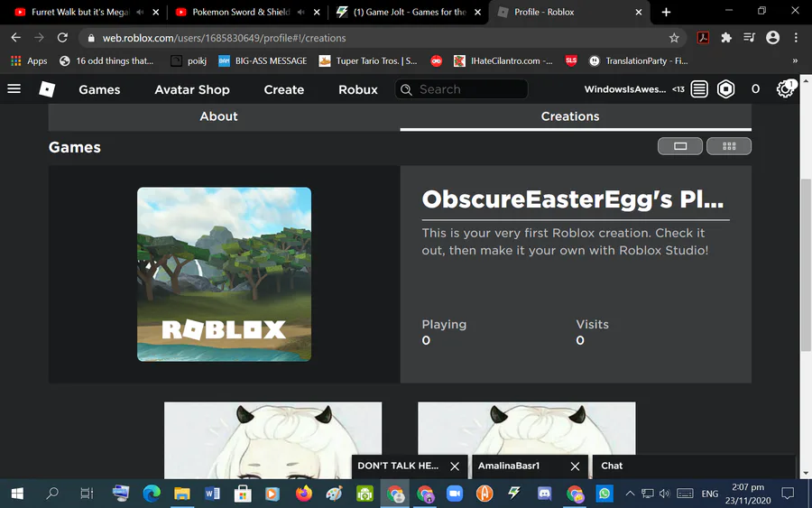Viewport: 812px width, 508px height.
Task: Close the Profile - Roblox tab
Action: click(639, 12)
